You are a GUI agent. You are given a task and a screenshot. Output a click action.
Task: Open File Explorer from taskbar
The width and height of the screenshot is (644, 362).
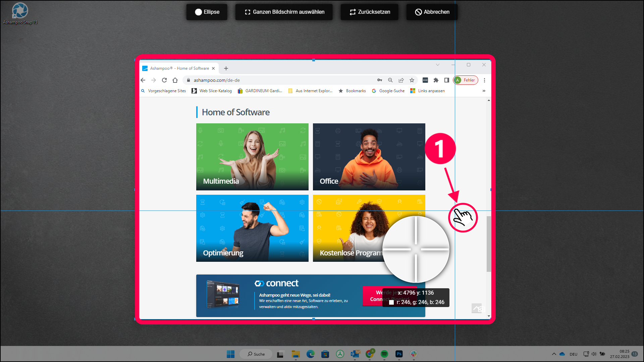pyautogui.click(x=296, y=354)
